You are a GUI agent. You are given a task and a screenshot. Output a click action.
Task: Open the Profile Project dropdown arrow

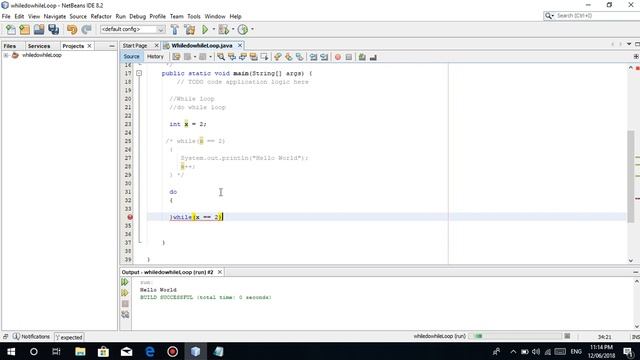pos(252,29)
